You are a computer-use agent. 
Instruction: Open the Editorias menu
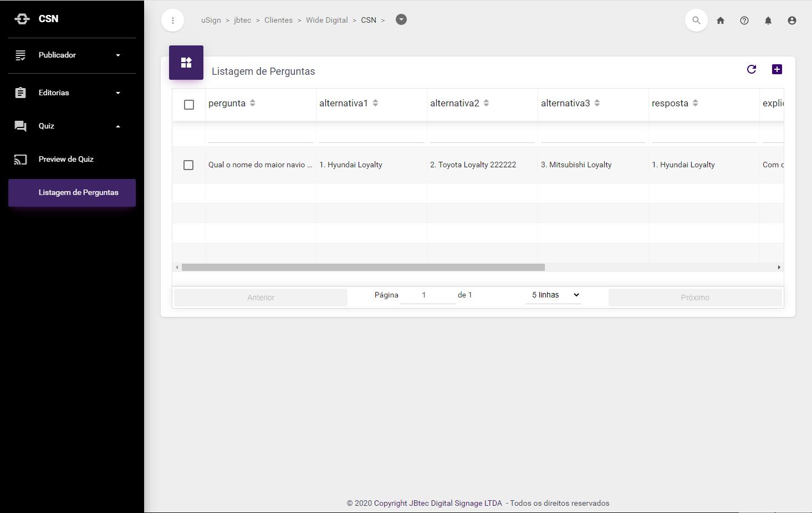click(x=72, y=93)
